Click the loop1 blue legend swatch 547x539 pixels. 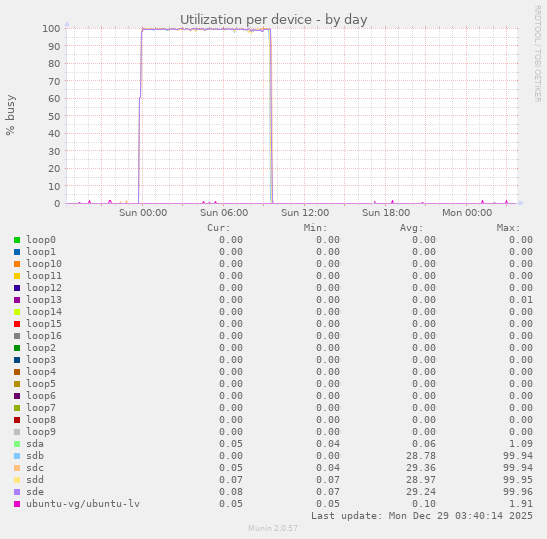[x=17, y=252]
